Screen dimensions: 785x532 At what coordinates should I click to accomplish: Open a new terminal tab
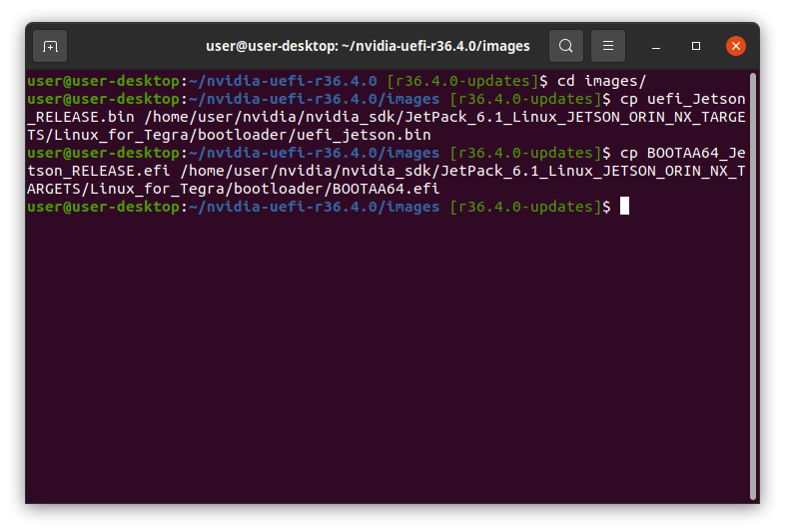coord(50,47)
